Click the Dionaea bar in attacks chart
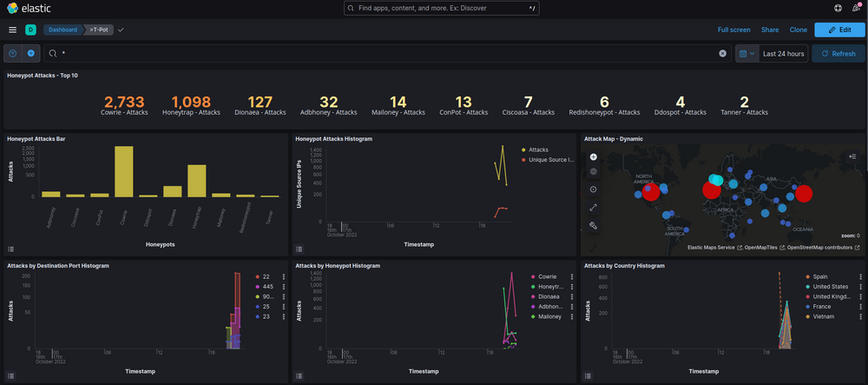 coord(172,192)
